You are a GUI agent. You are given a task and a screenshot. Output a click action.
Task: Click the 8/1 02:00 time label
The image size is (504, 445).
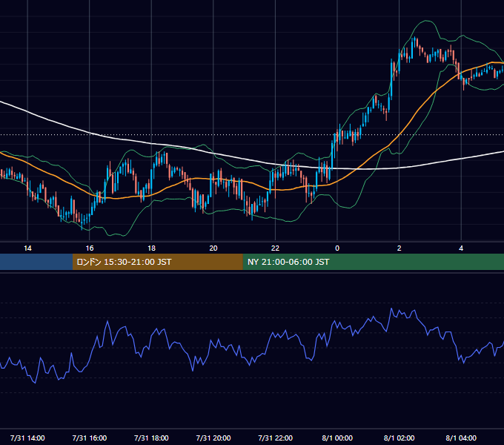point(399,438)
